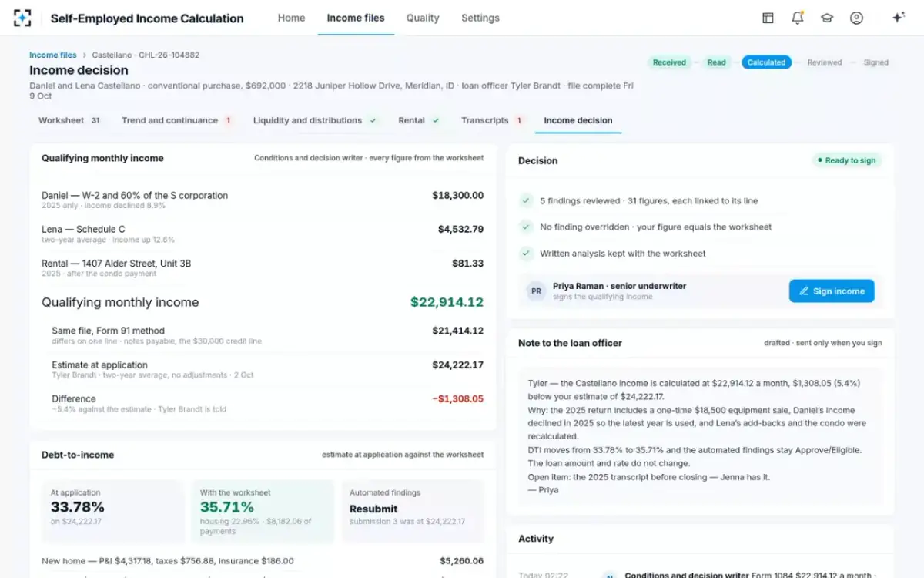
Task: Select the Income decision tab
Action: point(578,120)
